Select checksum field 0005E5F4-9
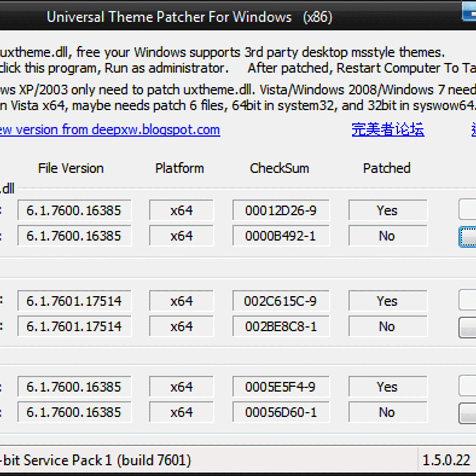 click(x=281, y=387)
